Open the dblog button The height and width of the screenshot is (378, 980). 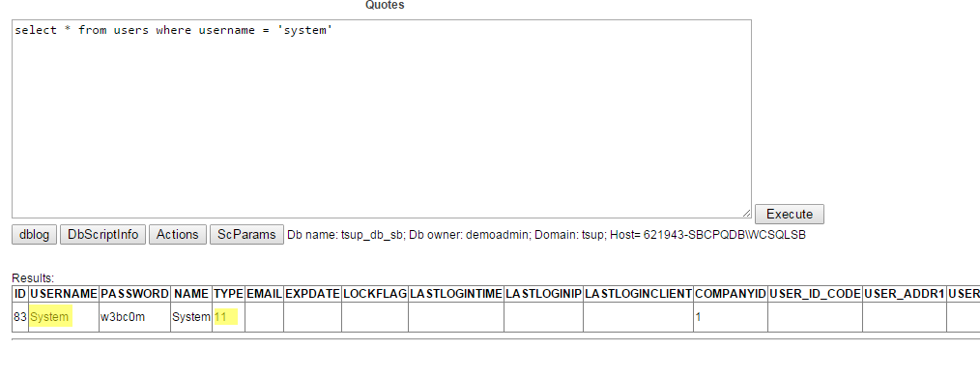(x=35, y=234)
